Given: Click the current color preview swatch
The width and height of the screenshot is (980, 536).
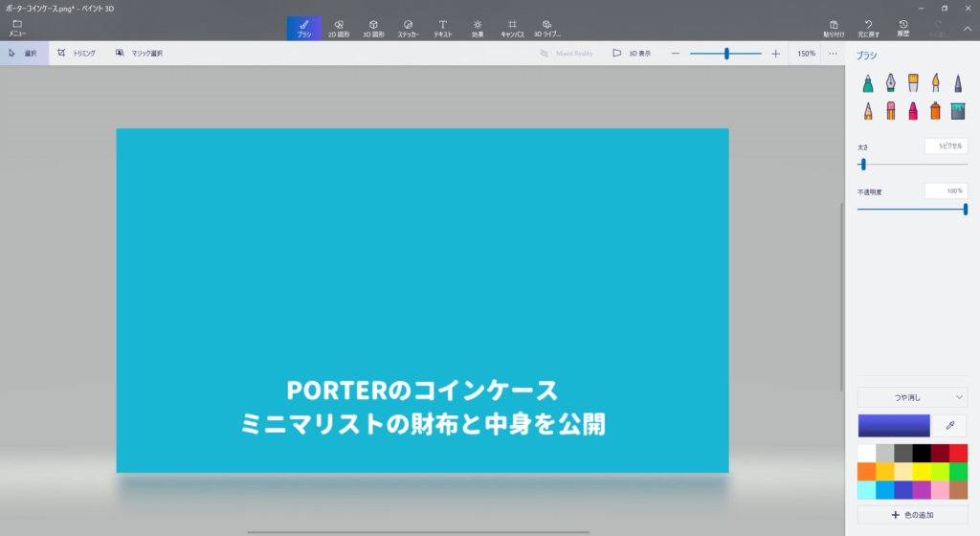Looking at the screenshot, I should tap(894, 425).
